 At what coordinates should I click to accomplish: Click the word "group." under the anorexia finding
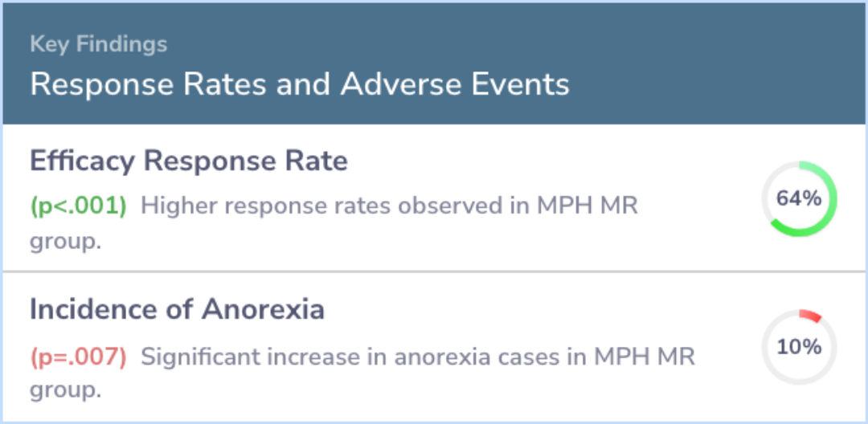click(x=66, y=391)
